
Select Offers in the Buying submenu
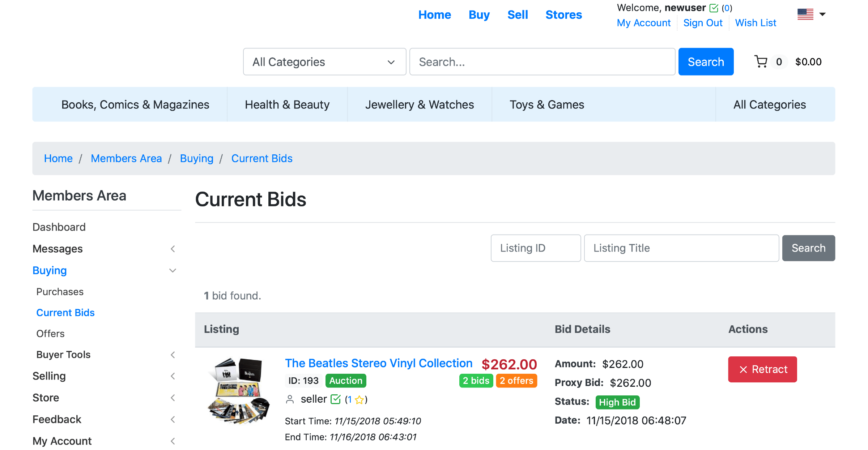click(50, 334)
